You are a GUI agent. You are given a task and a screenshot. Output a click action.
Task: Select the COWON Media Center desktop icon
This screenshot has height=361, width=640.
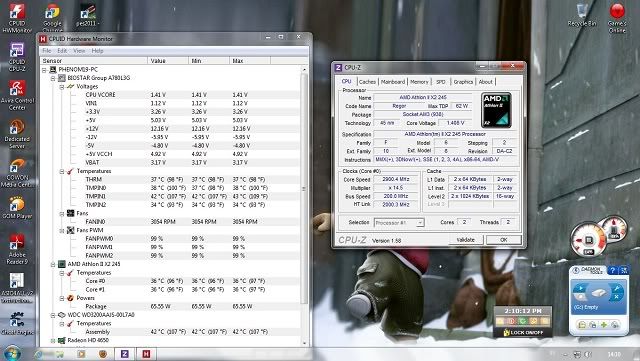pyautogui.click(x=17, y=172)
